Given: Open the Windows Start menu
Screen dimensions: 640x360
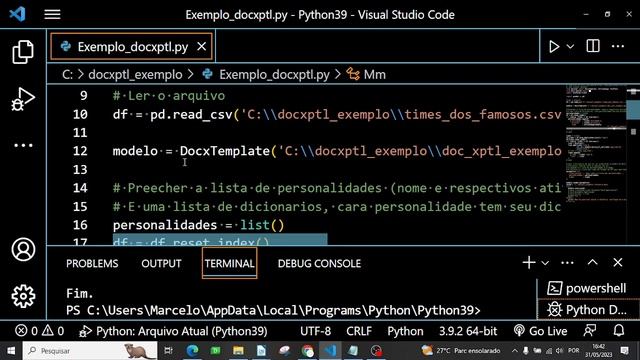Looking at the screenshot, I should coord(11,351).
